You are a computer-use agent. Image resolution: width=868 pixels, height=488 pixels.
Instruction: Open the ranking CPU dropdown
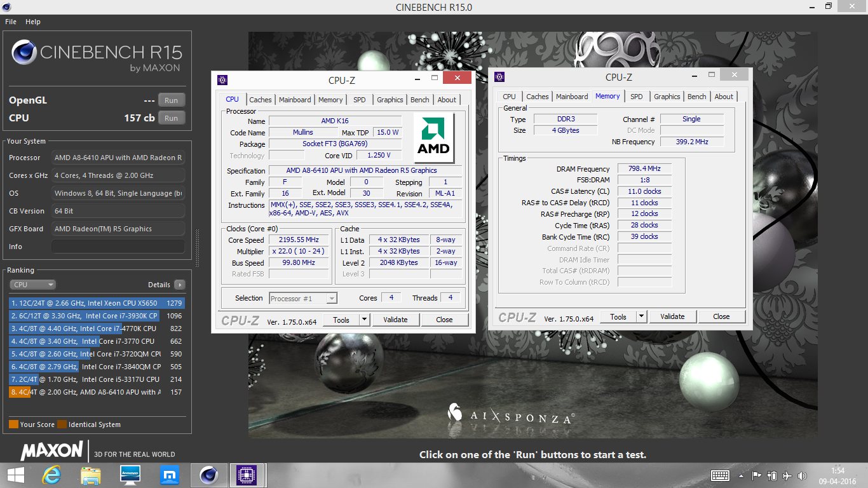[x=32, y=285]
